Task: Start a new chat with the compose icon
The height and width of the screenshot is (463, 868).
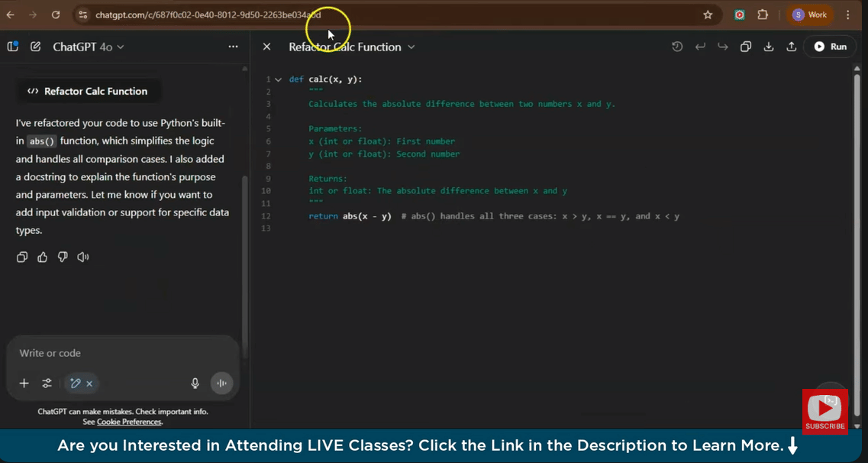Action: [x=35, y=47]
